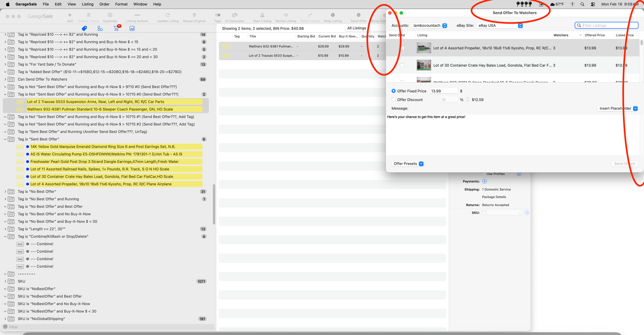This screenshot has height=335, width=644.
Task: Click the Offer Presets button
Action: (408, 164)
